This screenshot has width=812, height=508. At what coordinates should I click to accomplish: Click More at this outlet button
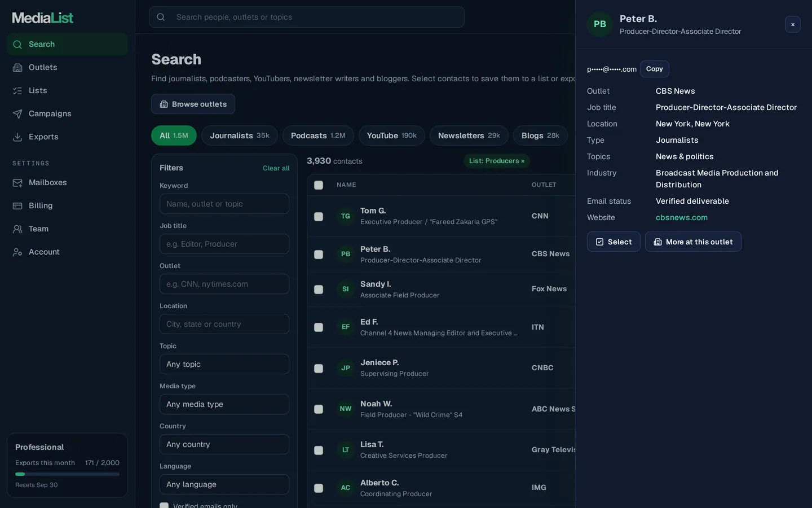point(693,242)
